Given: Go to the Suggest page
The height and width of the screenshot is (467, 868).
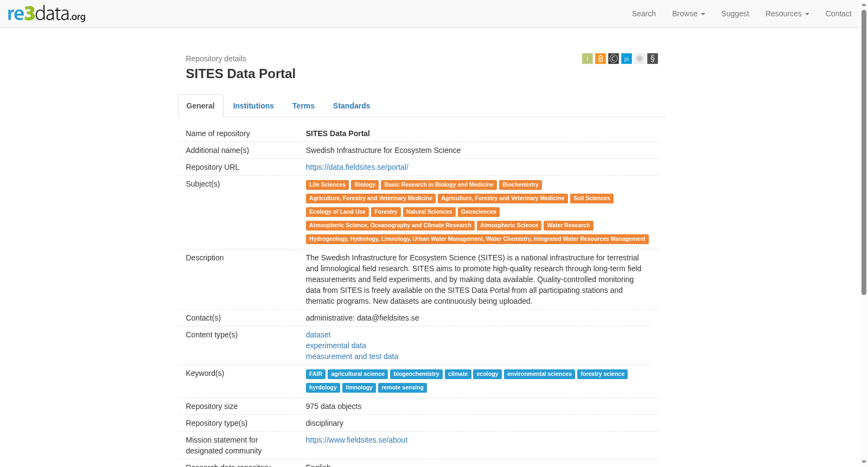Looking at the screenshot, I should pyautogui.click(x=735, y=14).
